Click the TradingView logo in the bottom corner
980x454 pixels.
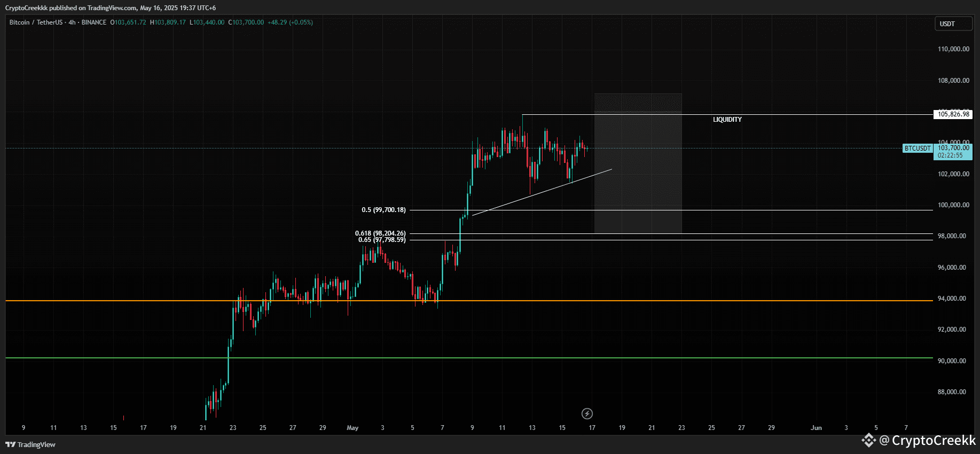pos(30,444)
